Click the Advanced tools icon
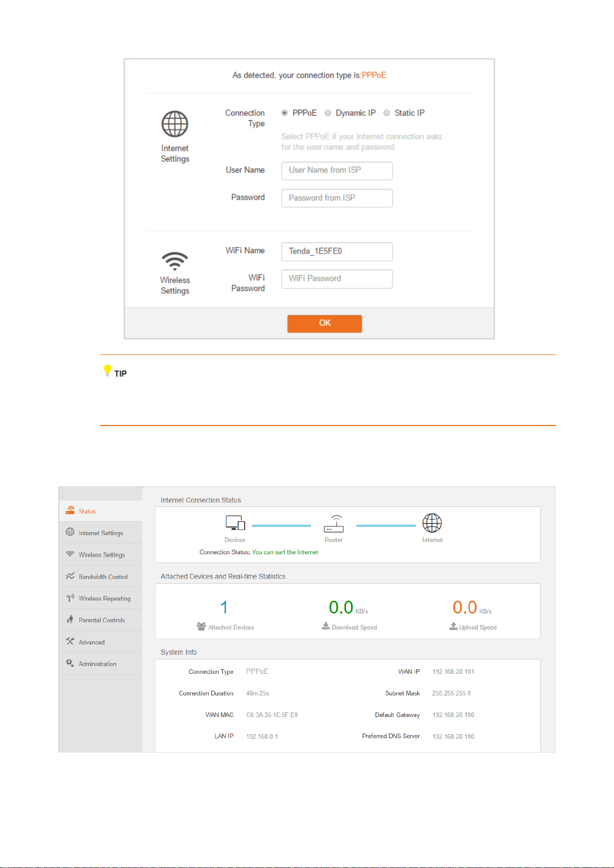 click(70, 641)
